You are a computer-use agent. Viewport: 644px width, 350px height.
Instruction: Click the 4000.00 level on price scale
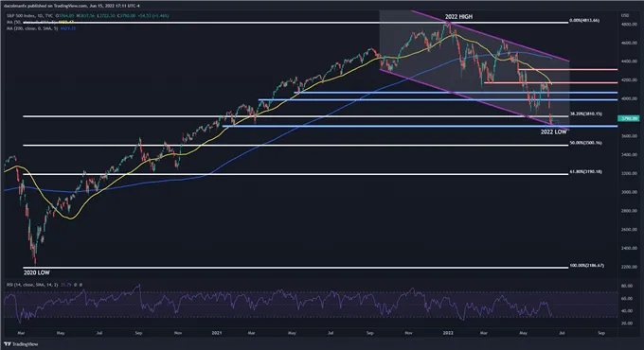(629, 98)
